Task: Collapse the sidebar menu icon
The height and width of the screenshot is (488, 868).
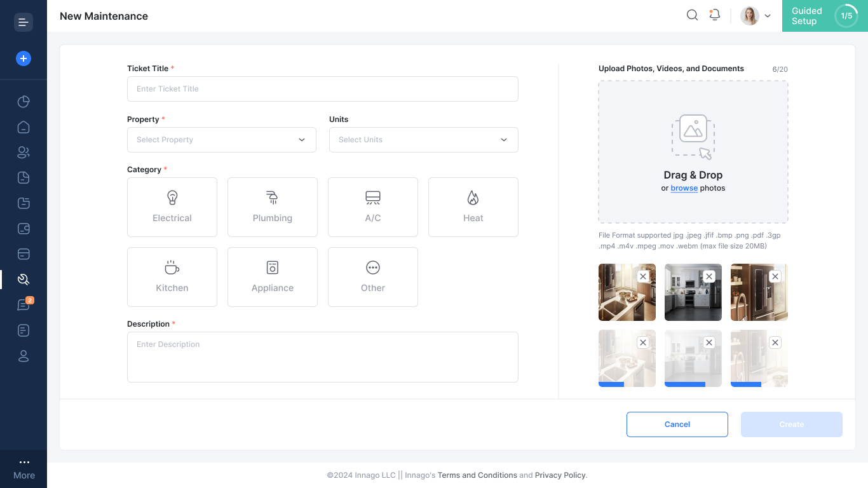Action: click(x=24, y=22)
